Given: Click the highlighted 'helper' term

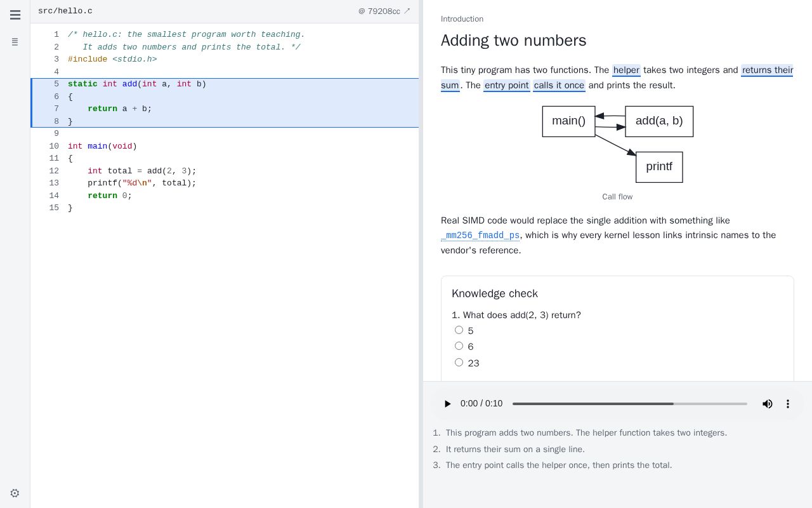Looking at the screenshot, I should click(626, 70).
